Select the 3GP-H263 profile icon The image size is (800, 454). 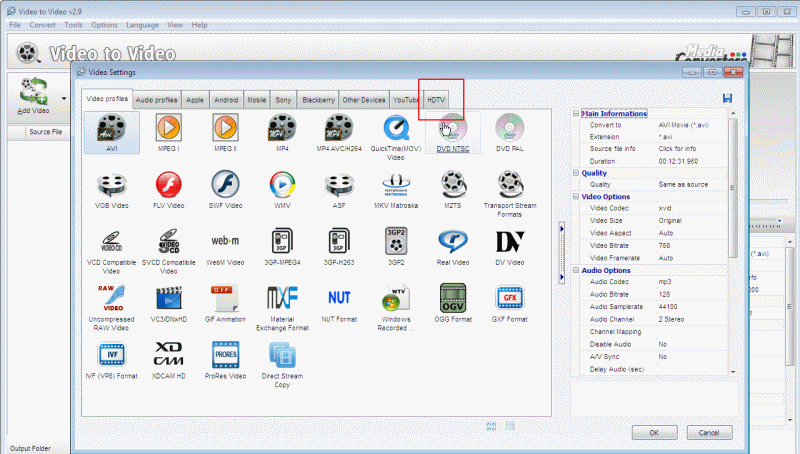339,241
